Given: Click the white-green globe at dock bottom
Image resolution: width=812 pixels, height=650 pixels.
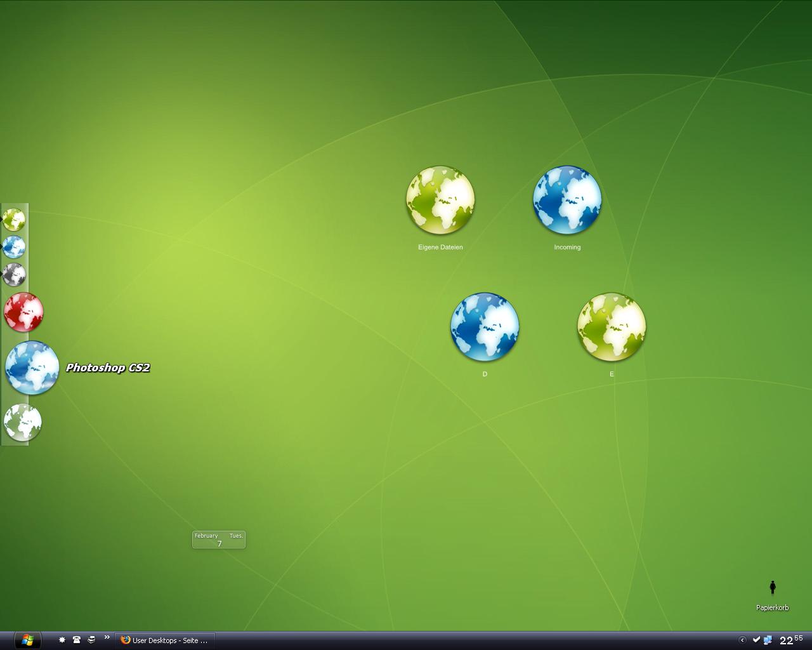Looking at the screenshot, I should [x=23, y=422].
